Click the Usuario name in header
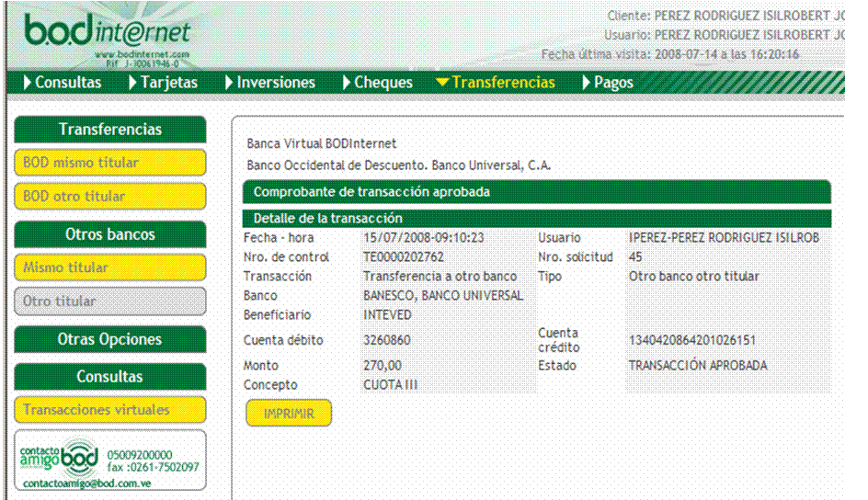868x500 pixels. tap(749, 36)
